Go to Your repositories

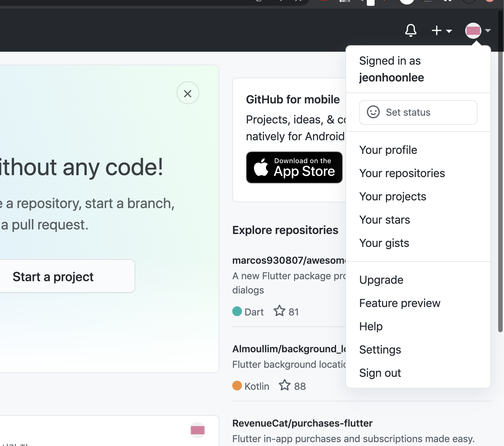pyautogui.click(x=418, y=173)
